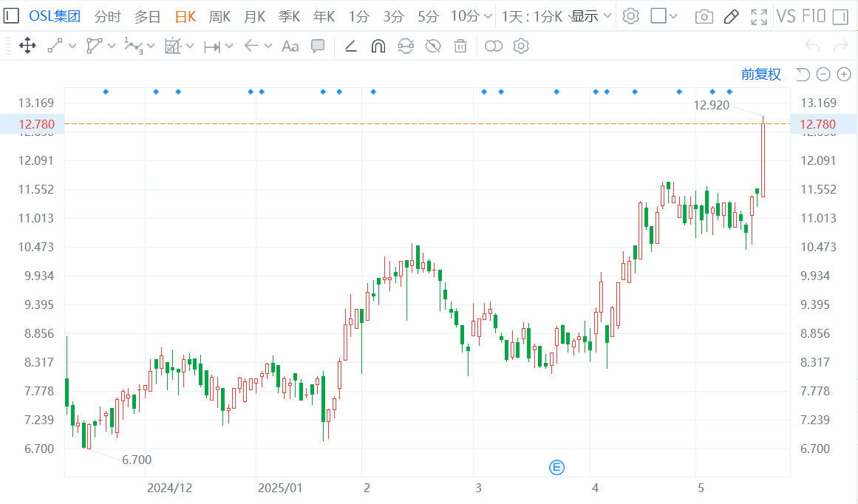Grab the drawing toolbar drag handle
Screen dimensions: 858x504
pos(7,46)
